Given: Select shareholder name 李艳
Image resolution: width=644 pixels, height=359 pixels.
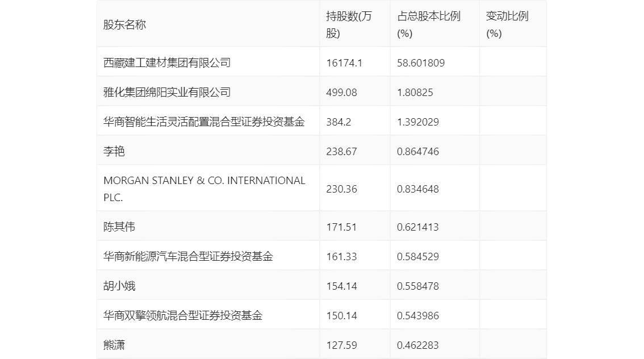Looking at the screenshot, I should (x=114, y=152).
